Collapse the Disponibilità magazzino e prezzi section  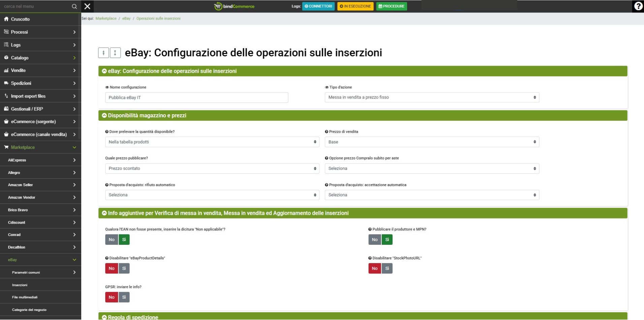tap(104, 116)
